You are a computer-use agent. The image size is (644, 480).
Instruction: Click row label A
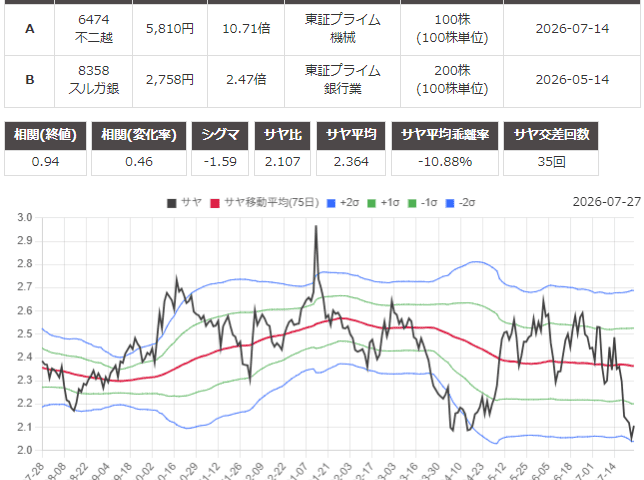pos(30,29)
